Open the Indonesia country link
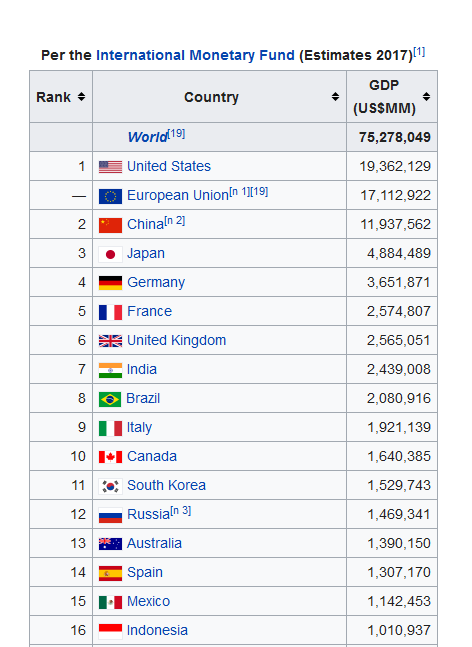 [157, 630]
